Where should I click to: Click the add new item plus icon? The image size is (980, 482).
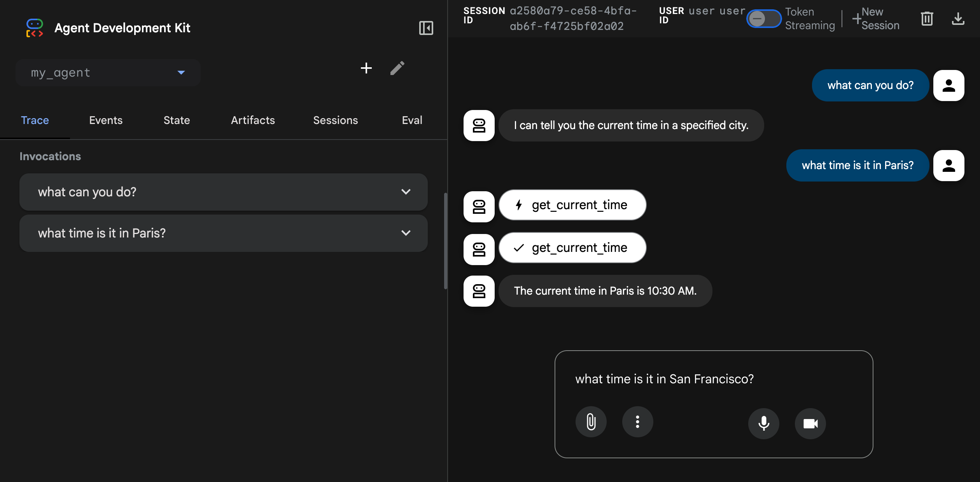(366, 68)
